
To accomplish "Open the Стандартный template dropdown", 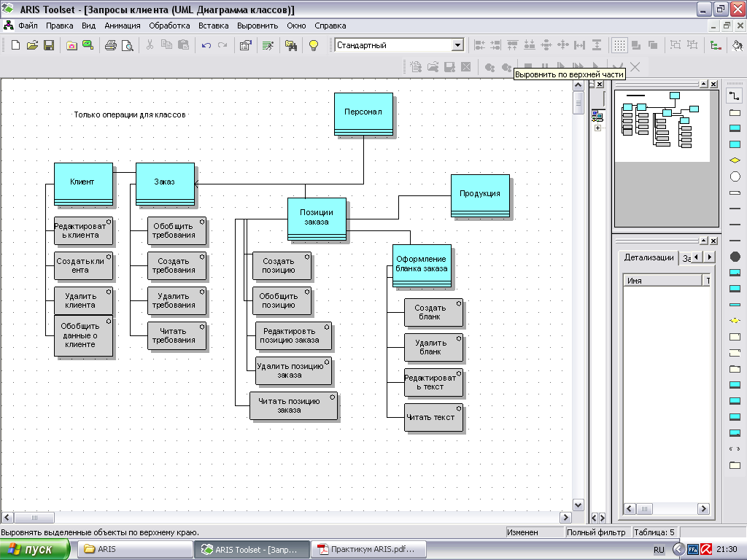I will (458, 45).
